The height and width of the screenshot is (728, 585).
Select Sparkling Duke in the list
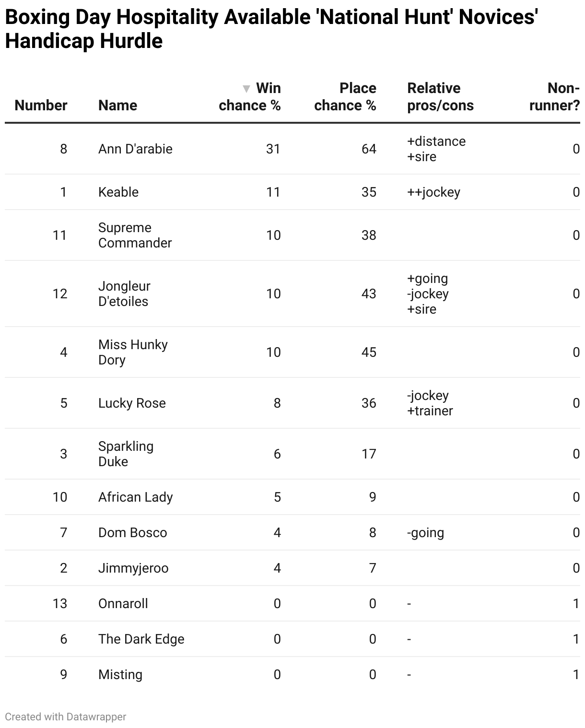coord(126,454)
